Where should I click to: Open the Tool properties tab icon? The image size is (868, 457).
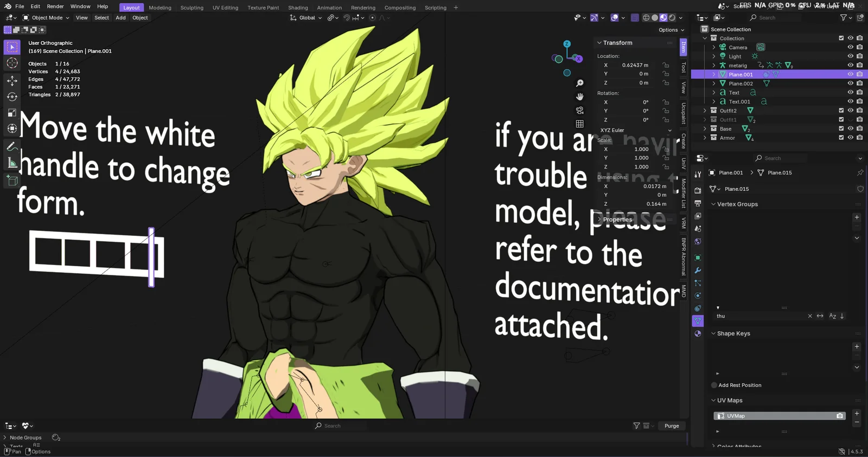[x=698, y=175]
